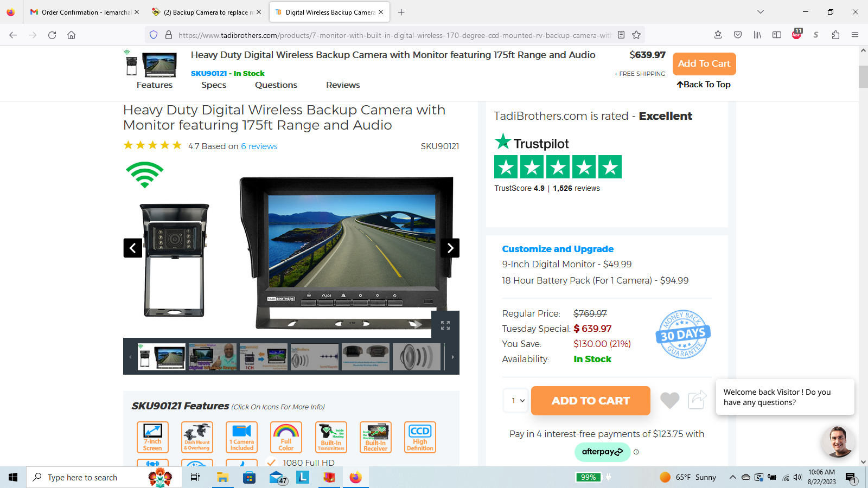This screenshot has width=868, height=488.
Task: Go to the Firefox home page
Action: click(71, 35)
